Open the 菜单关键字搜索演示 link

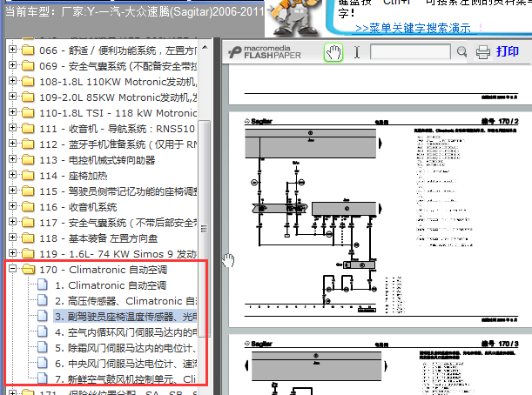point(413,28)
